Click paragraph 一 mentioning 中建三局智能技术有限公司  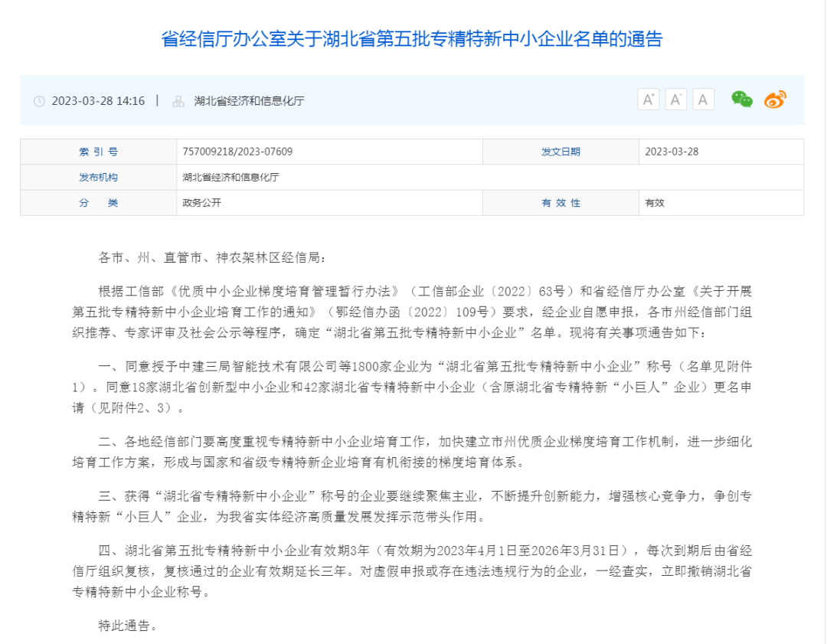(x=412, y=387)
